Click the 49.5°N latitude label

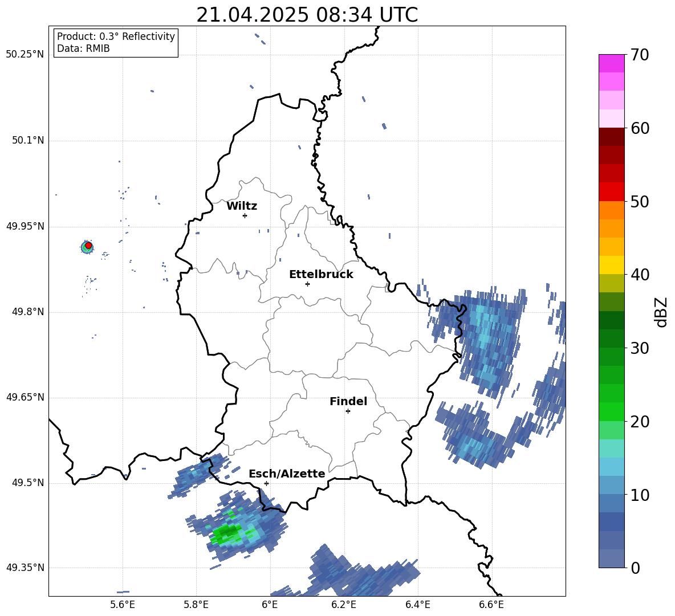(x=28, y=483)
